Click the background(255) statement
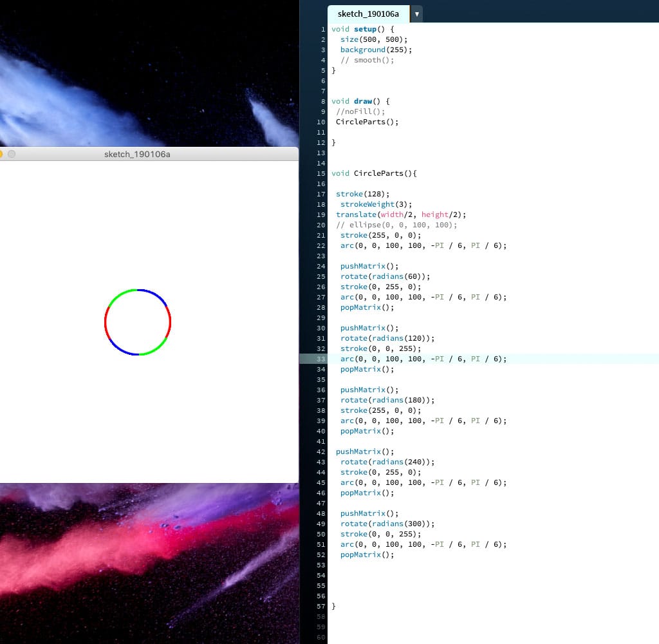This screenshot has width=659, height=644. coord(376,50)
